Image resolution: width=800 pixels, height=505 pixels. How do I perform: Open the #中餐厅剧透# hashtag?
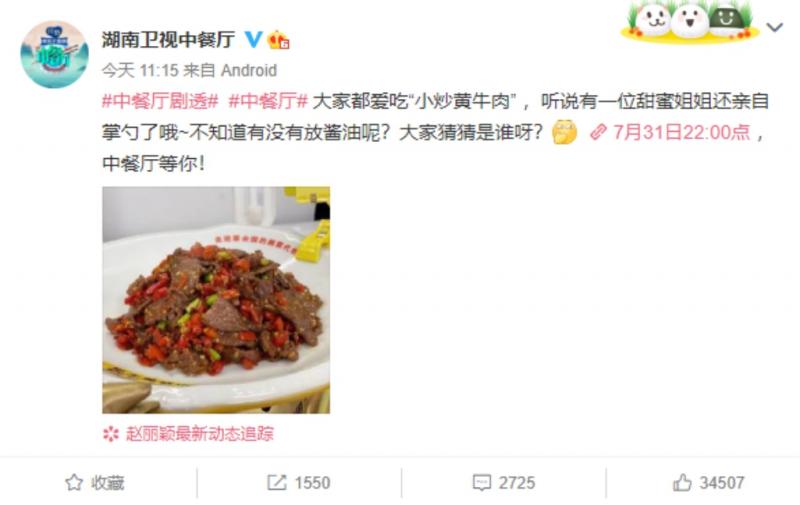[160, 101]
